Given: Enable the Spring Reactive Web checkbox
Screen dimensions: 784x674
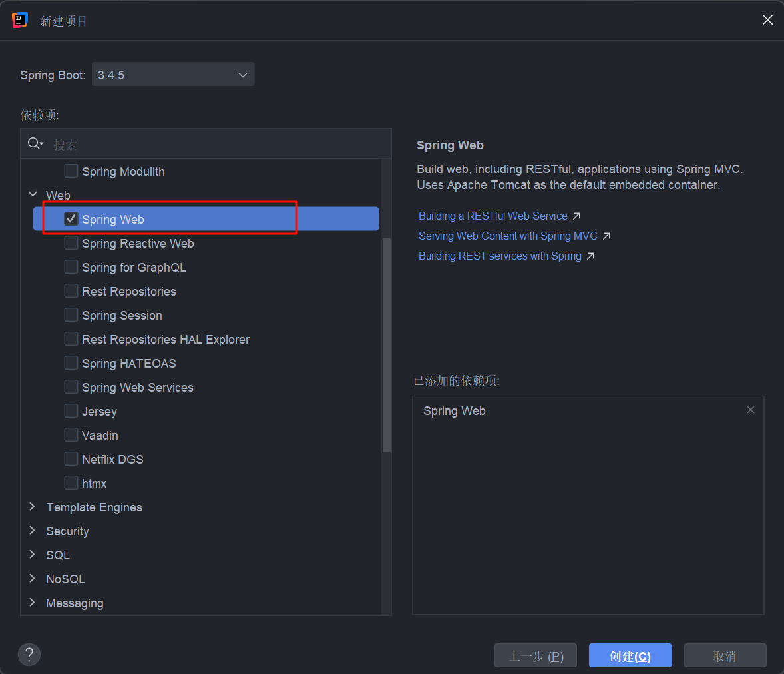Looking at the screenshot, I should (x=71, y=242).
